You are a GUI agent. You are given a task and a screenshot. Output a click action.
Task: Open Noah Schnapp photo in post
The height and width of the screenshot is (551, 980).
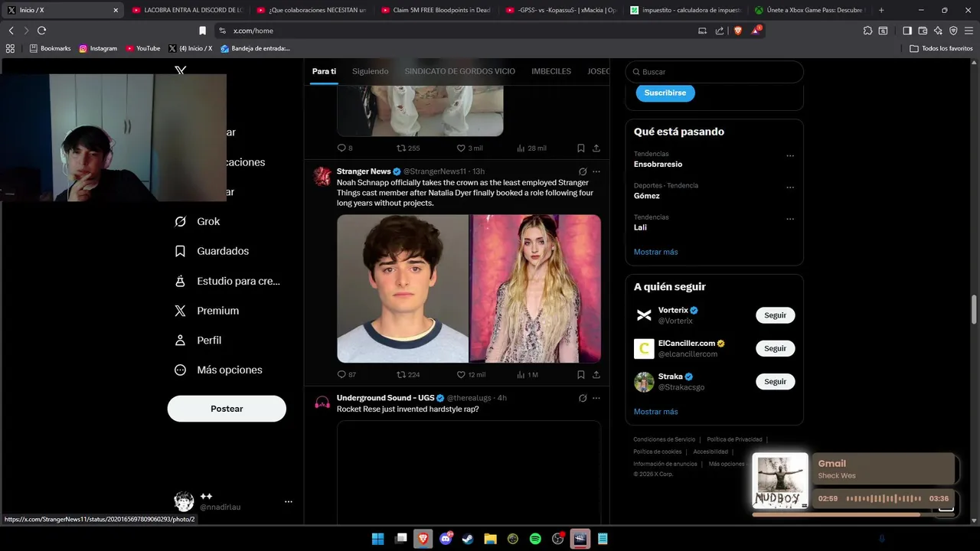click(x=403, y=289)
